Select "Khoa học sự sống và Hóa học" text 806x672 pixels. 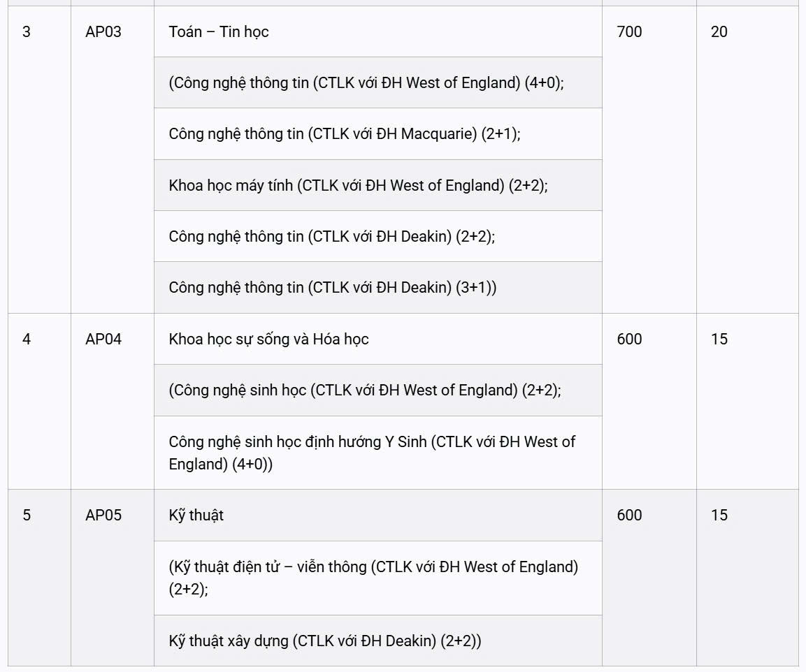[268, 339]
